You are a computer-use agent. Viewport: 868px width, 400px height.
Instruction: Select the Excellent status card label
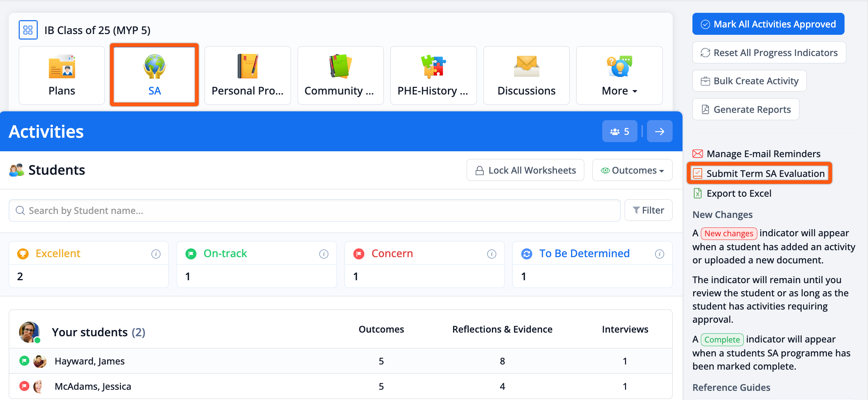tap(58, 253)
